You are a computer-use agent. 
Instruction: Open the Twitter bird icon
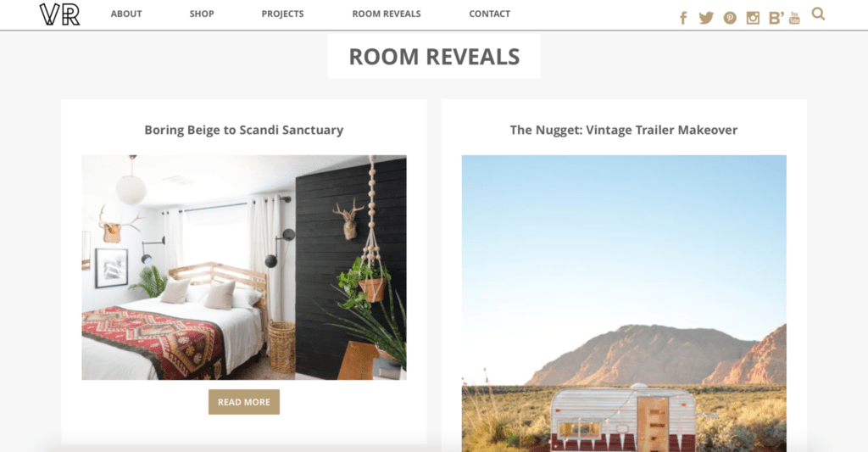click(x=706, y=18)
